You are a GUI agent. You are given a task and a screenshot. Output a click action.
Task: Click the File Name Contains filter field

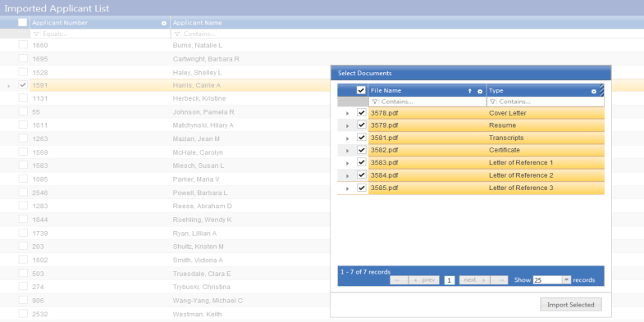coord(427,102)
